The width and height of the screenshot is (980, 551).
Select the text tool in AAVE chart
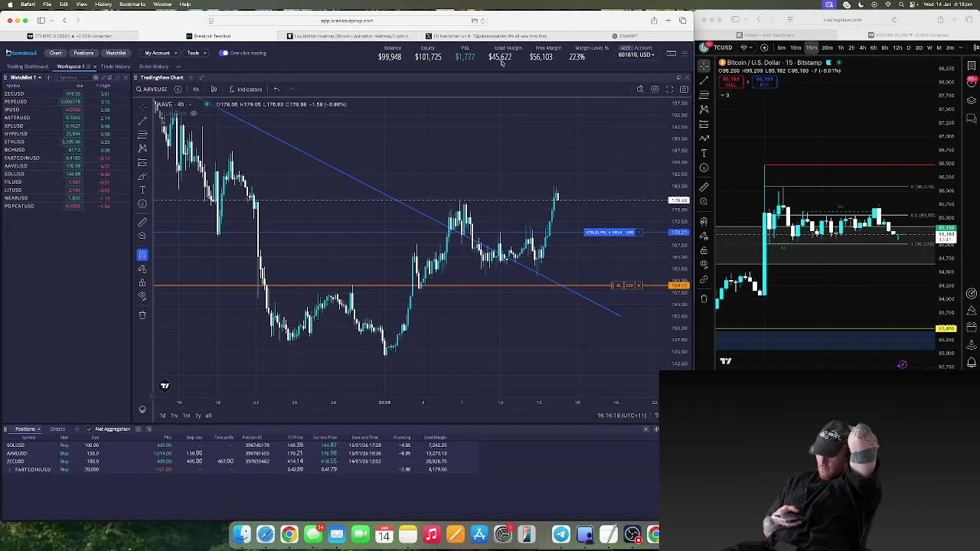click(142, 190)
